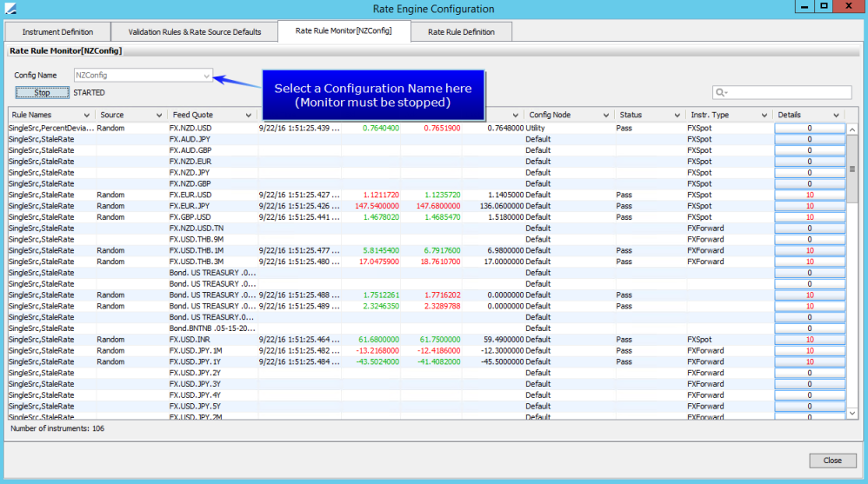Open the Config Name combo box
Image resolution: width=868 pixels, height=484 pixels.
point(143,76)
